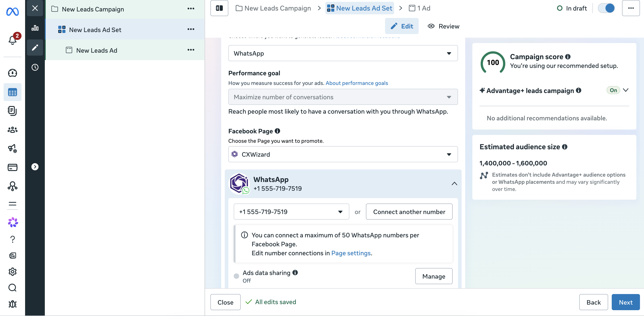Open top-right more options ellipsis button
Image resolution: width=644 pixels, height=316 pixels.
coord(631,8)
